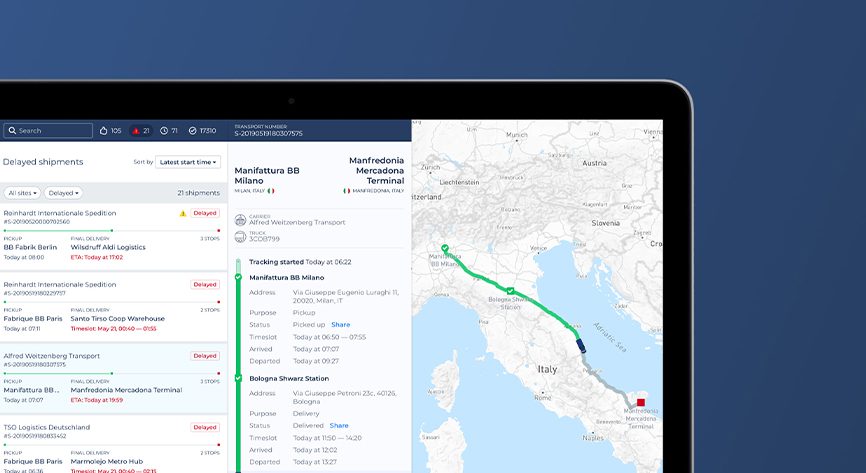Click the yellow warning triangle on first shipment
Screen dimensions: 866x473
coord(182,213)
